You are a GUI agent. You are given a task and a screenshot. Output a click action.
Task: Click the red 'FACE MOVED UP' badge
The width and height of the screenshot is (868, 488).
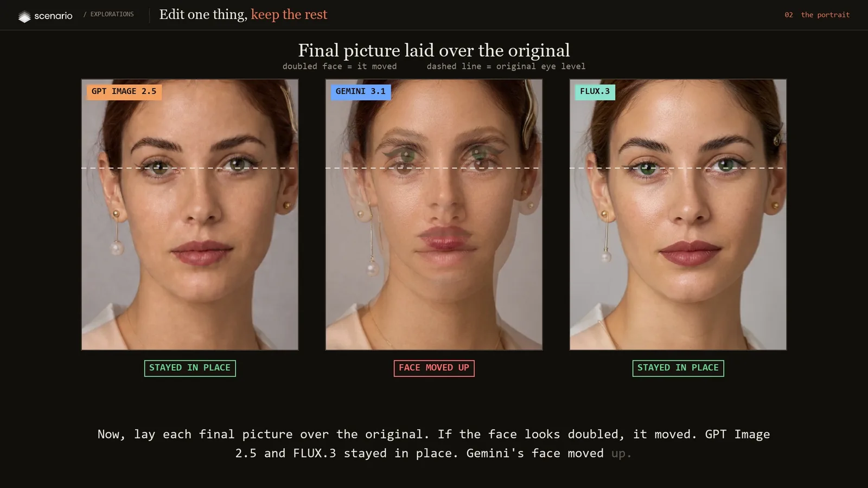434,368
